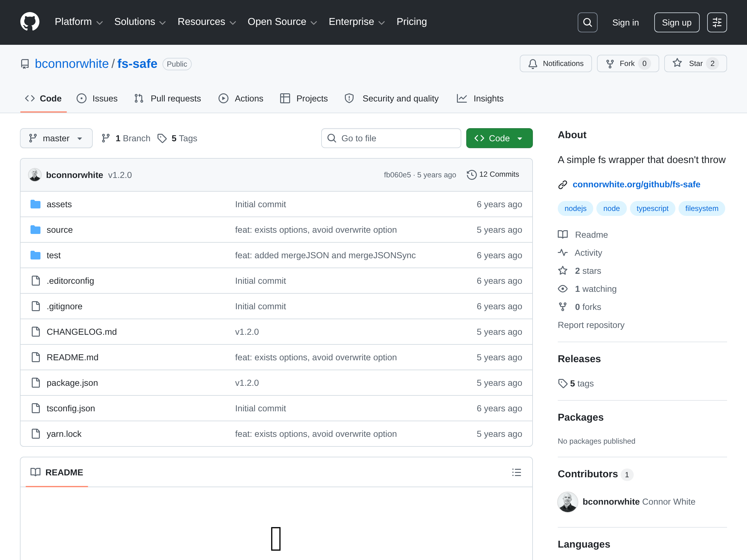Click Sign in

click(x=625, y=22)
